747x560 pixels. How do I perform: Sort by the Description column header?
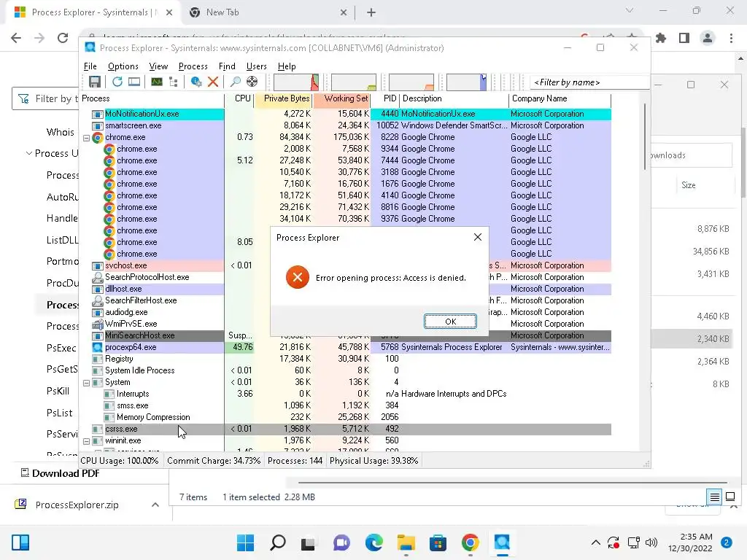pyautogui.click(x=454, y=98)
